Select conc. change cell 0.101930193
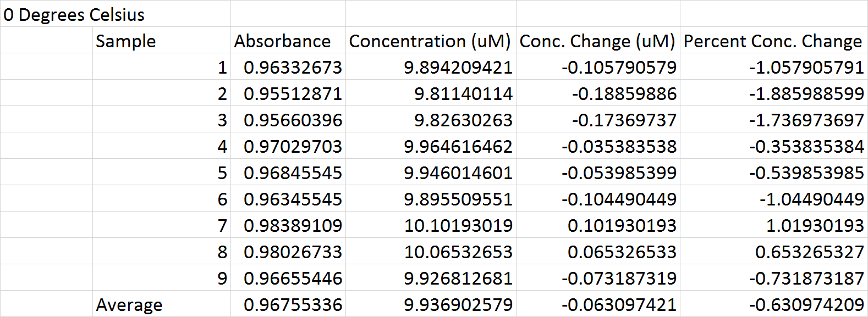 click(x=622, y=225)
